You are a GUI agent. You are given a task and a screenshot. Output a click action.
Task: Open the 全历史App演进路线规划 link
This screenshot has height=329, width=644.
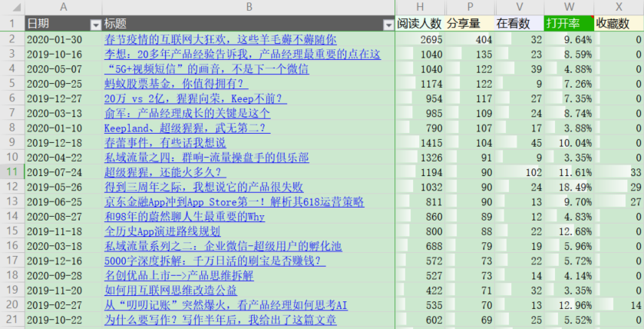click(162, 231)
